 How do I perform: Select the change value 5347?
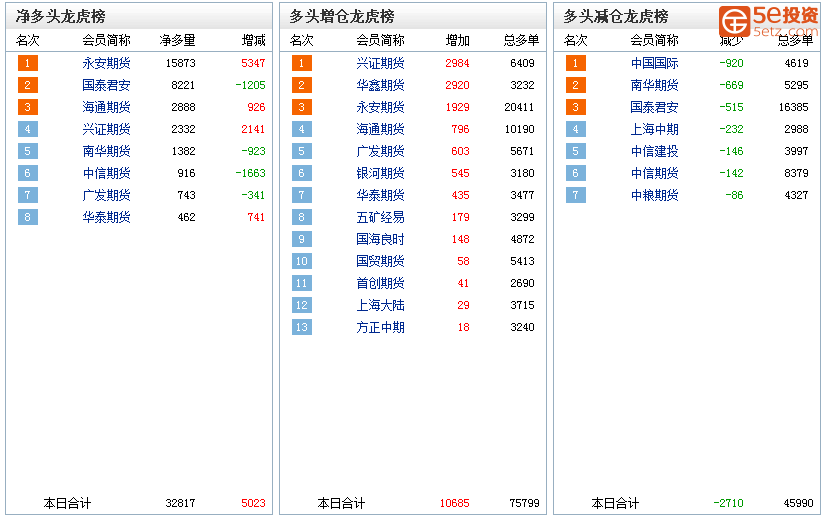coord(253,63)
